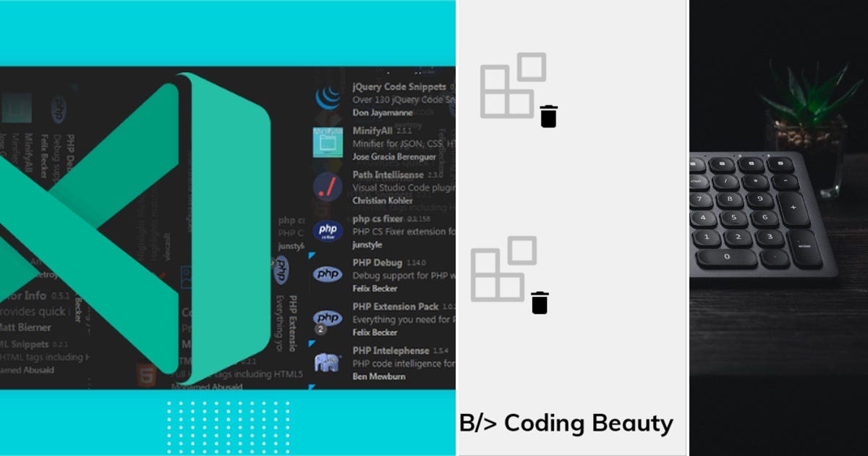Click the Coding Beauty logo
The image size is (868, 456).
[x=566, y=423]
